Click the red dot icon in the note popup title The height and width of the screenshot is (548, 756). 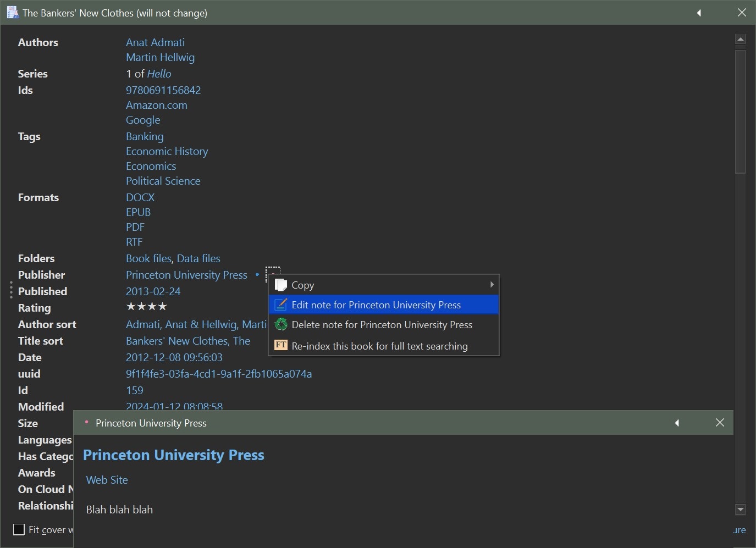[86, 422]
